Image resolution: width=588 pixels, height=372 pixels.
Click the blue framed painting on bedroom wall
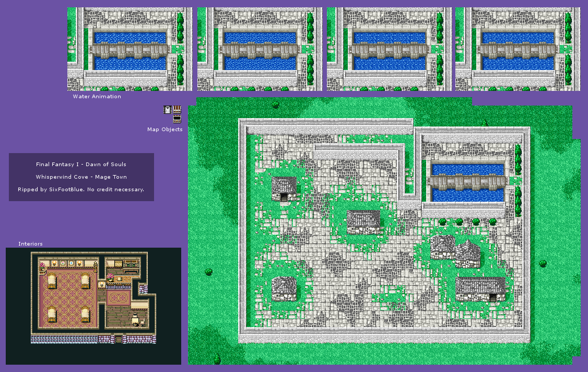click(x=71, y=263)
